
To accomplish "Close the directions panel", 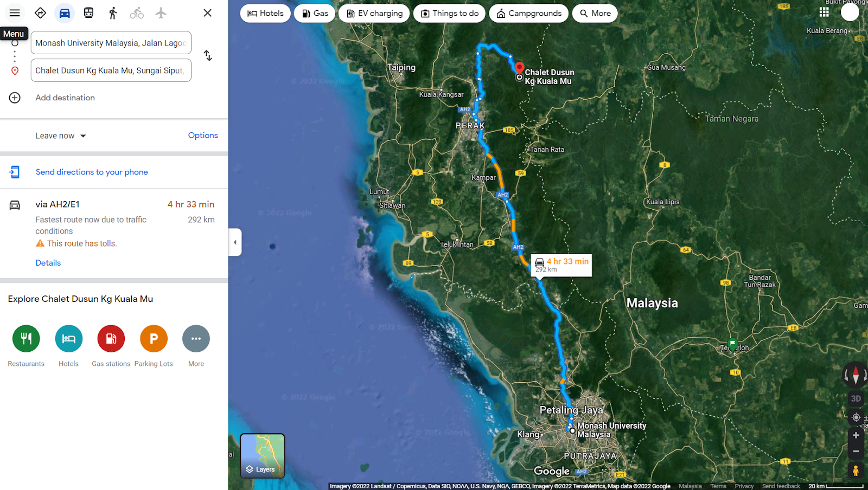I will click(207, 13).
